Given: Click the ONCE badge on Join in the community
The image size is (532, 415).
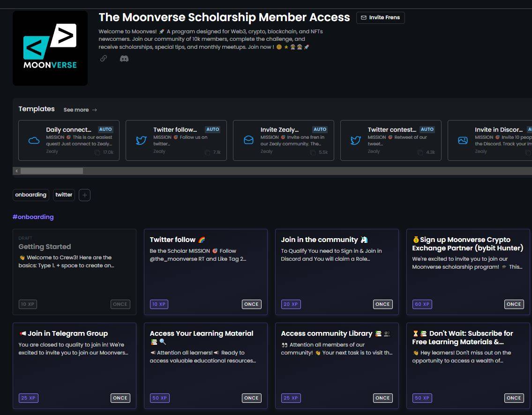Looking at the screenshot, I should (383, 304).
